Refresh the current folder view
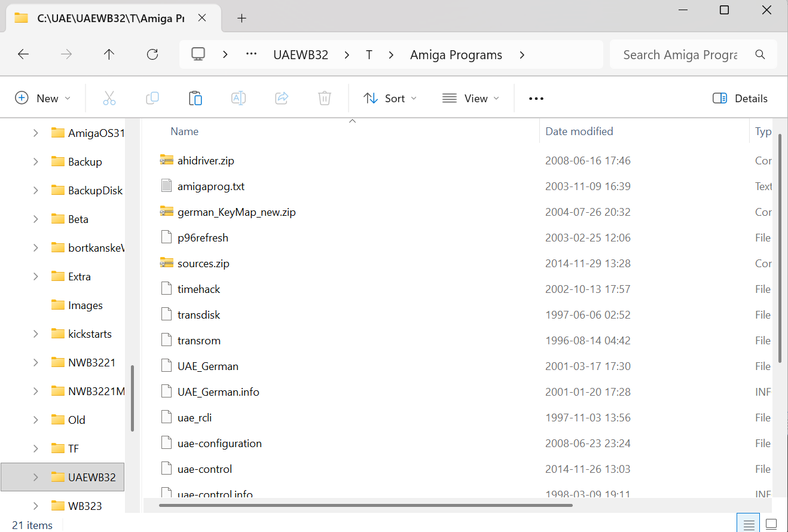The height and width of the screenshot is (532, 788). point(152,54)
